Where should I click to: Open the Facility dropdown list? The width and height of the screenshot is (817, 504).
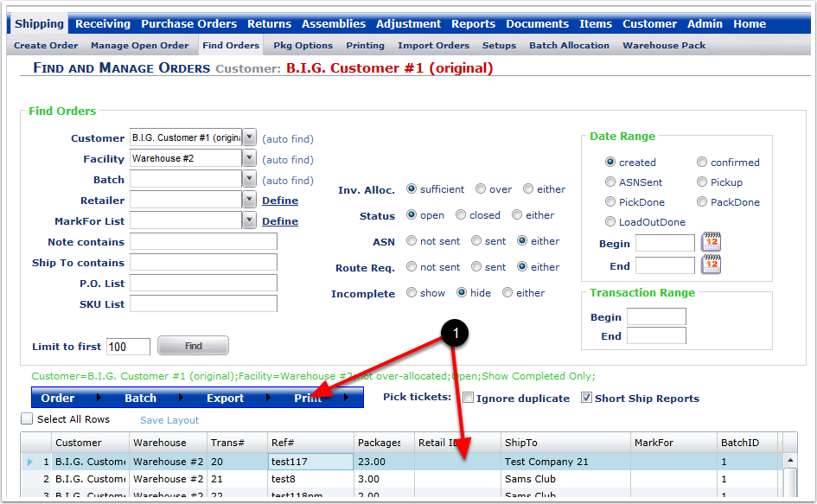[x=249, y=158]
